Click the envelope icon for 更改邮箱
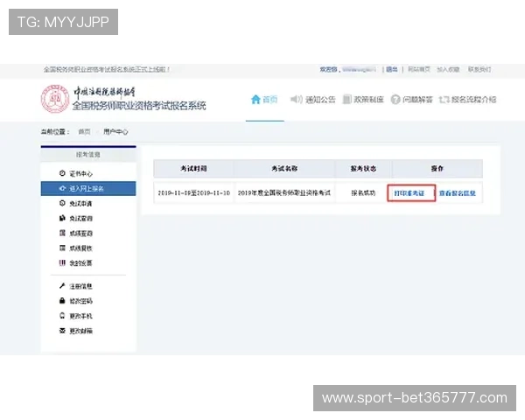Screen dimensions: 525x420 tap(62, 331)
